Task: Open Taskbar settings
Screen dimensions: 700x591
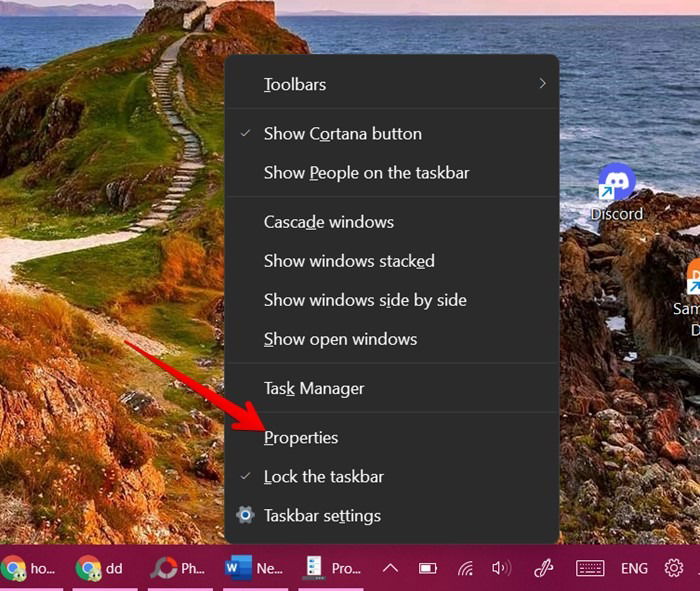Action: tap(392, 516)
